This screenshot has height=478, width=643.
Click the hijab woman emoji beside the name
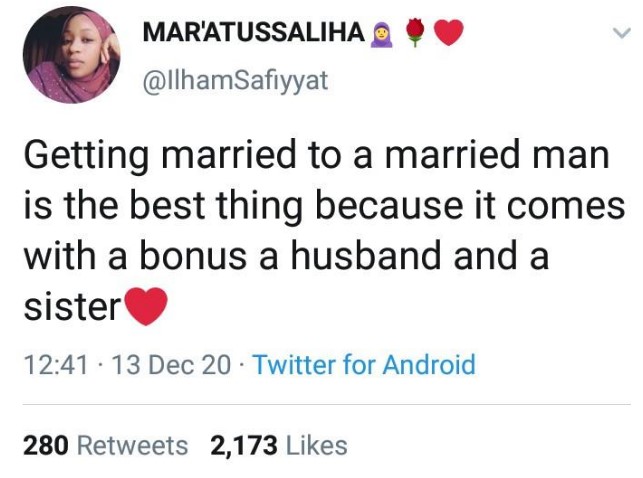pos(381,34)
